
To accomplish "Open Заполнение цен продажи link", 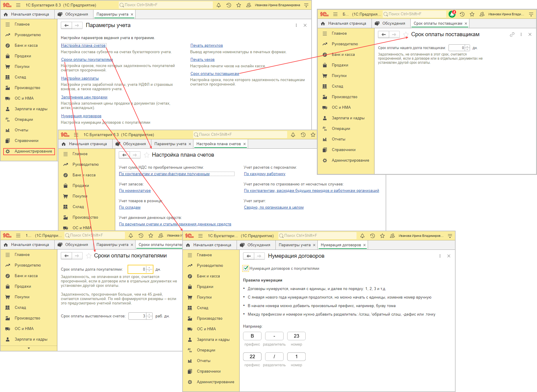I will (84, 97).
